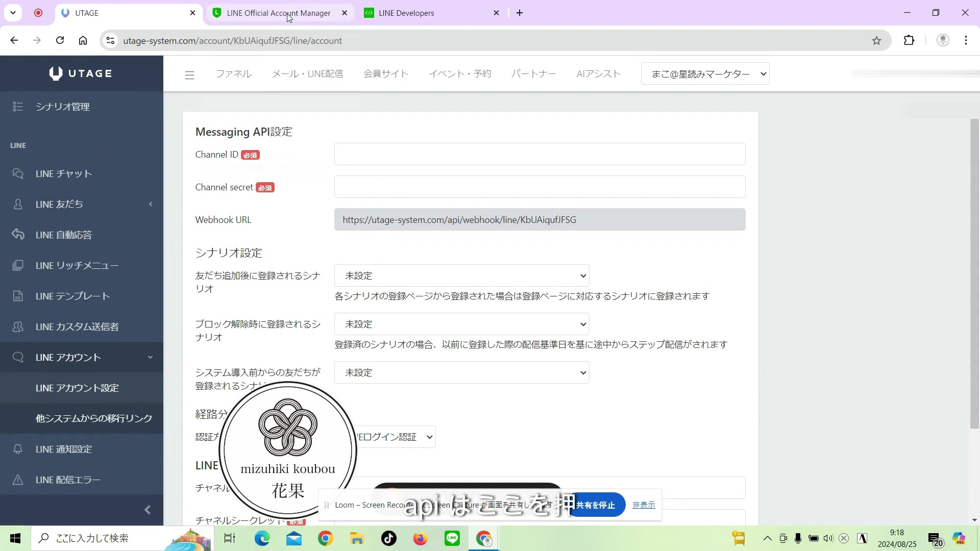Viewport: 980px width, 551px height.
Task: Select the LINE テンプレート document icon
Action: click(18, 296)
